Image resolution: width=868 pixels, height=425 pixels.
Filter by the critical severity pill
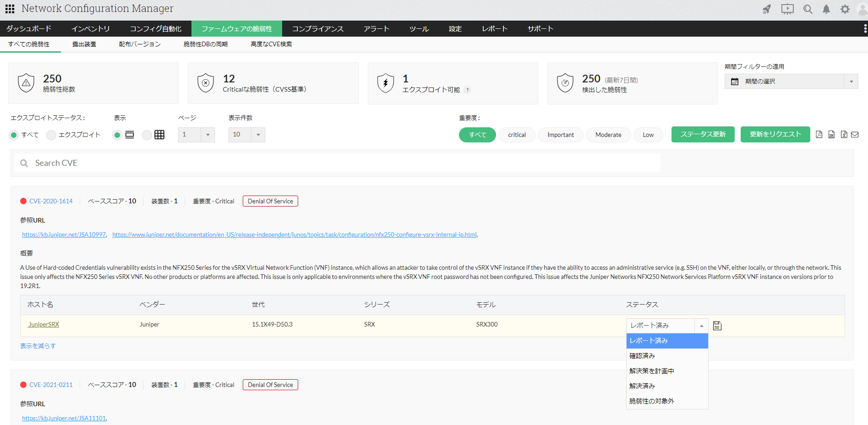[517, 135]
